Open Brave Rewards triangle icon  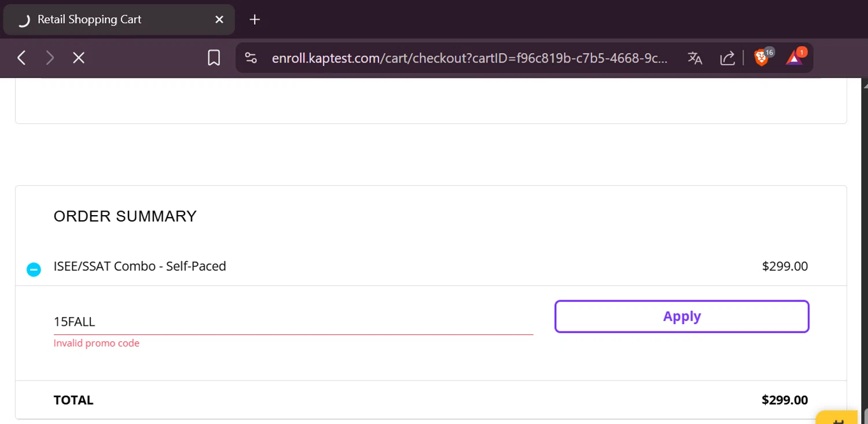coord(795,57)
